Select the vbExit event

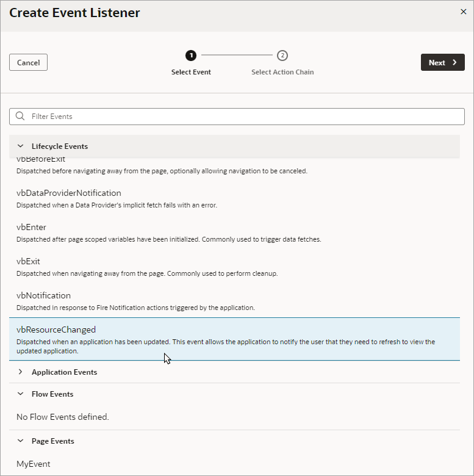point(234,267)
